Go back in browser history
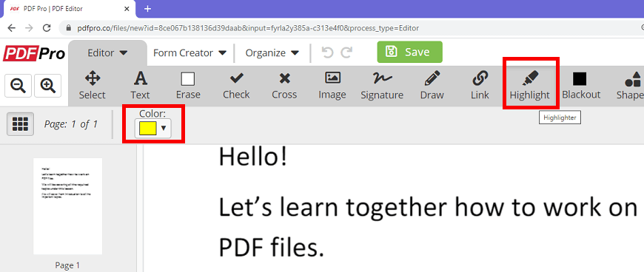The width and height of the screenshot is (644, 272). click(x=12, y=28)
